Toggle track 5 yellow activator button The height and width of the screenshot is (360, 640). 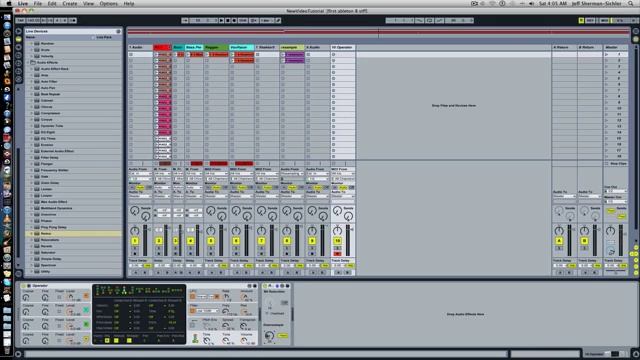(211, 241)
